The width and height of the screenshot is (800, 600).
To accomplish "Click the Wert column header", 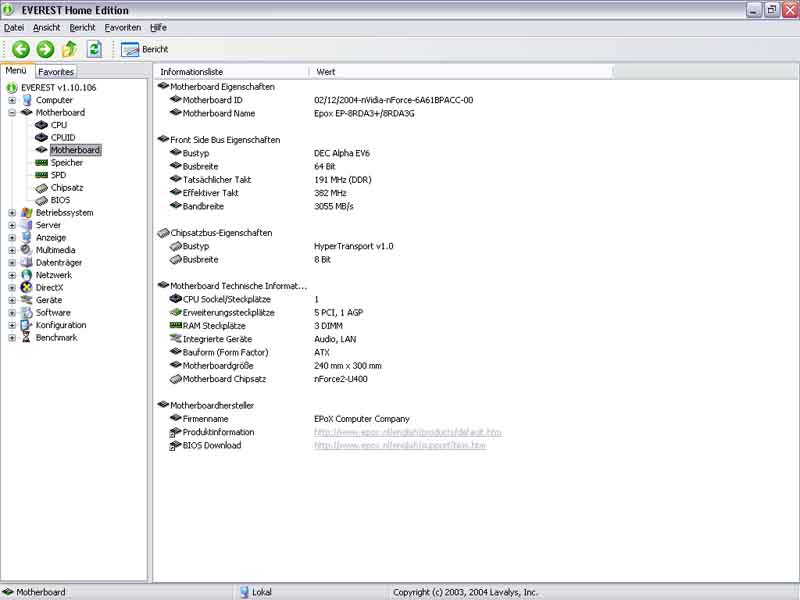I will 461,72.
